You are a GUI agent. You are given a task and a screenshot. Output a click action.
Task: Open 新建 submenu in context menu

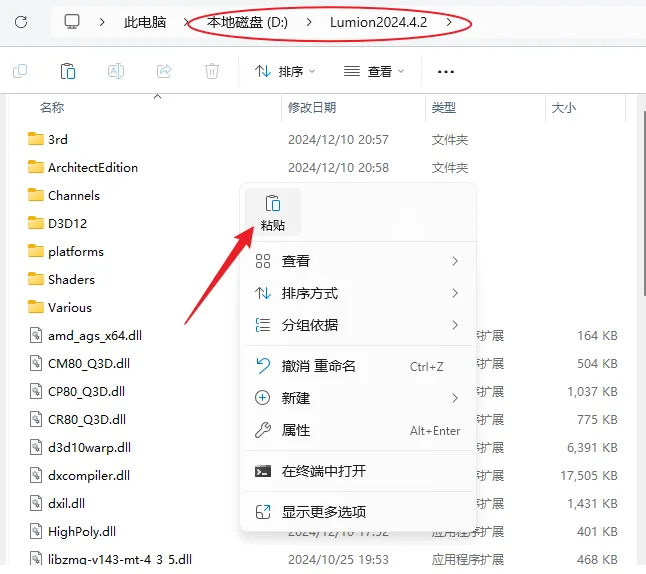tap(357, 398)
